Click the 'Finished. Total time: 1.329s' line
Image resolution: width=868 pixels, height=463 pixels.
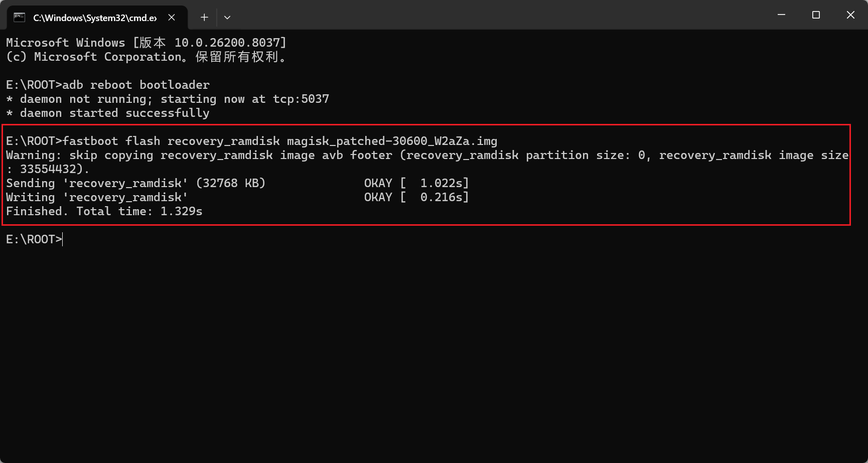(x=104, y=211)
